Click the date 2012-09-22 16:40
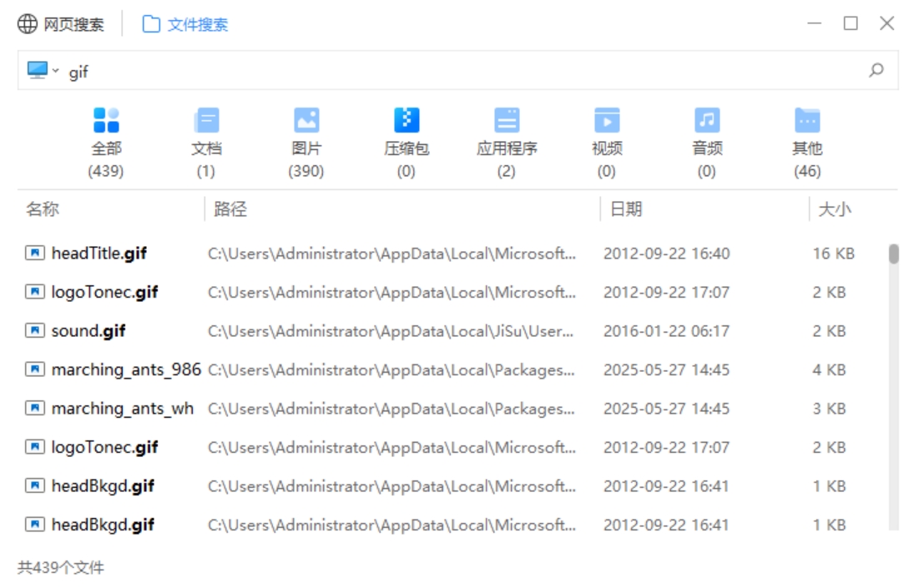914x588 pixels. point(666,254)
